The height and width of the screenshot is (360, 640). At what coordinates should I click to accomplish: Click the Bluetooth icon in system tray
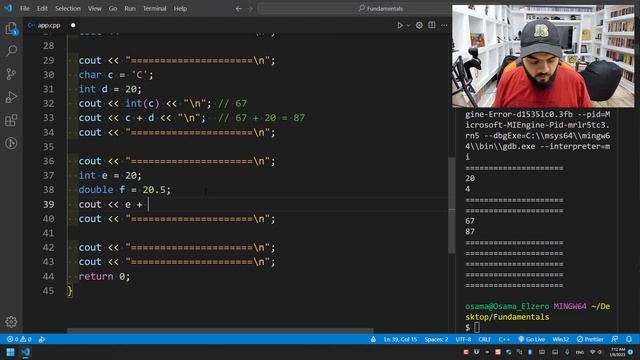[530, 352]
